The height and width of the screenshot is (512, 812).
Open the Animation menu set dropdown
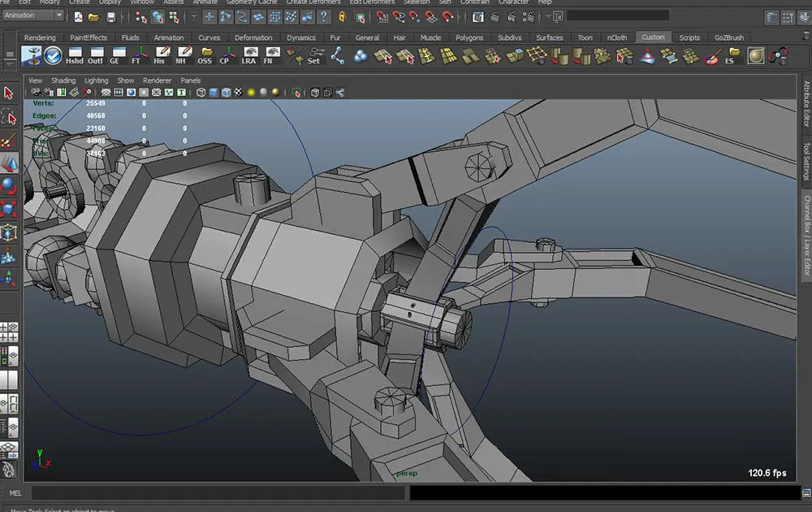(32, 15)
